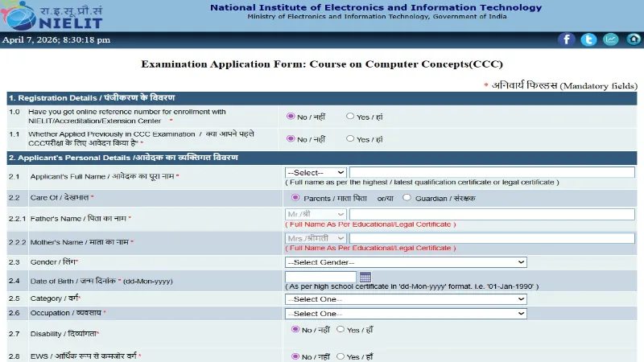Click the date and time text in header
Viewport: 644px width, 362px height.
click(x=56, y=39)
